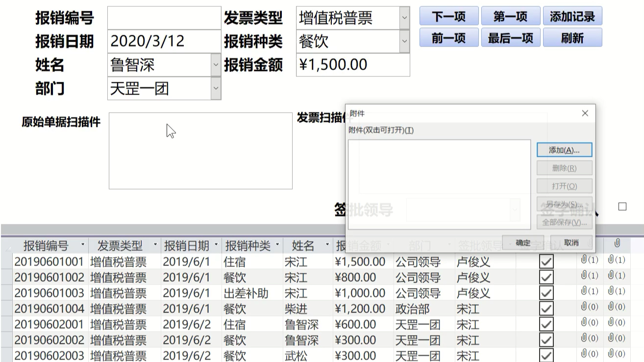644x362 pixels.
Task: Open second attachment cell in row 20190602003
Action: tap(617, 354)
